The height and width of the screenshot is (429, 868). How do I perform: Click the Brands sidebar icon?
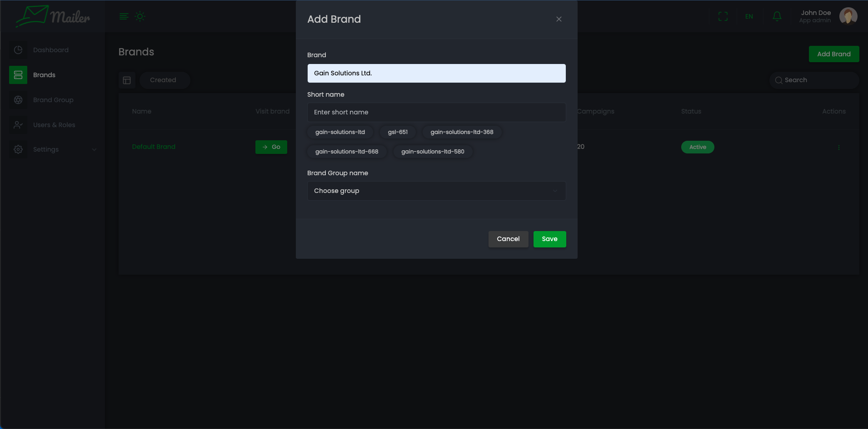point(18,75)
